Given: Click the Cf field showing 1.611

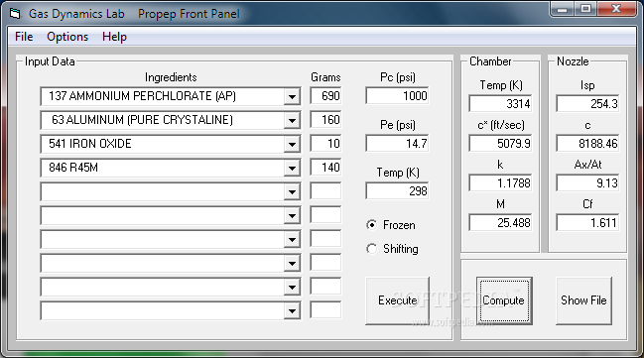Looking at the screenshot, I should [x=587, y=223].
